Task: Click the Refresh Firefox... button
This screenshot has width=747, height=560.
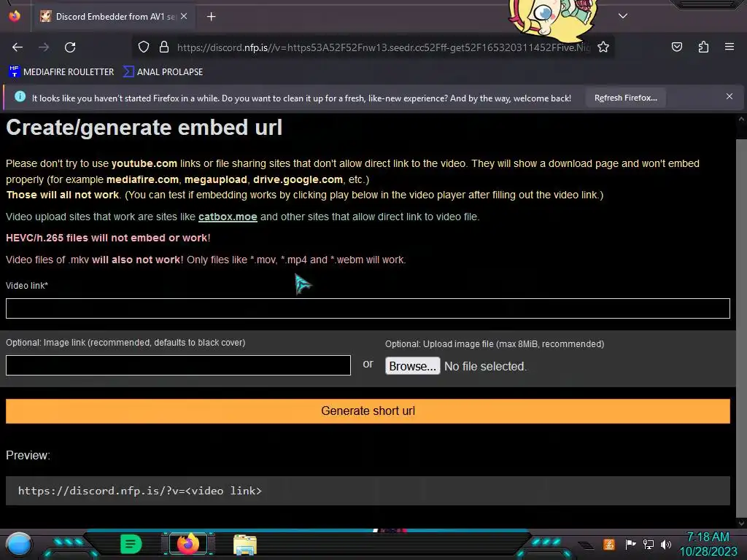Action: 625,98
